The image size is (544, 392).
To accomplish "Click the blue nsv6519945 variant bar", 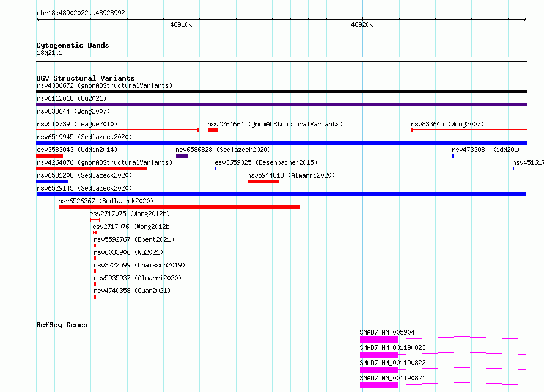I will 281,143.
